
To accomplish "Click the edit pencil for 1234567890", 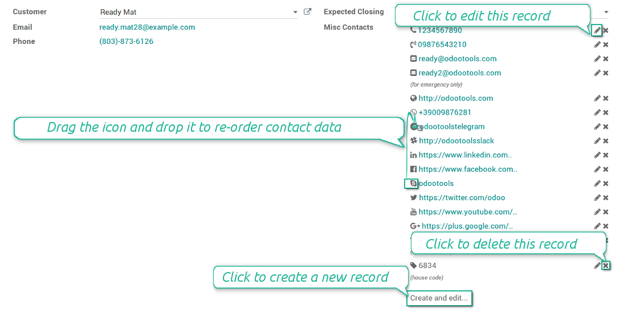I will coord(597,30).
